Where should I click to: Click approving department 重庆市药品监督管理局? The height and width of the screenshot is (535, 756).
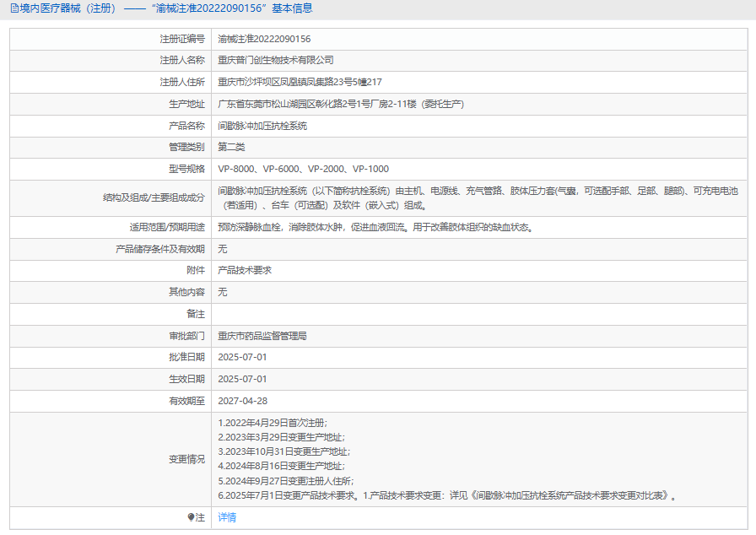coord(262,336)
